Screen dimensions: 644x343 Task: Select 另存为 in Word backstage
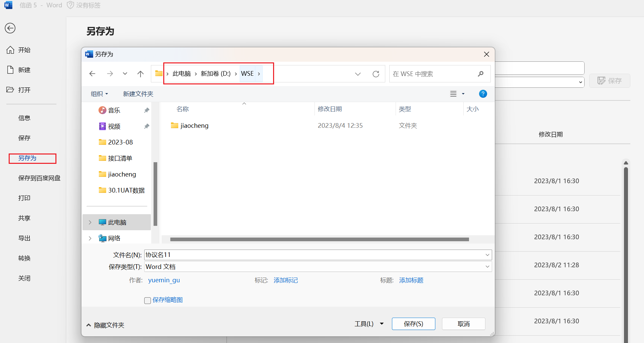[27, 158]
